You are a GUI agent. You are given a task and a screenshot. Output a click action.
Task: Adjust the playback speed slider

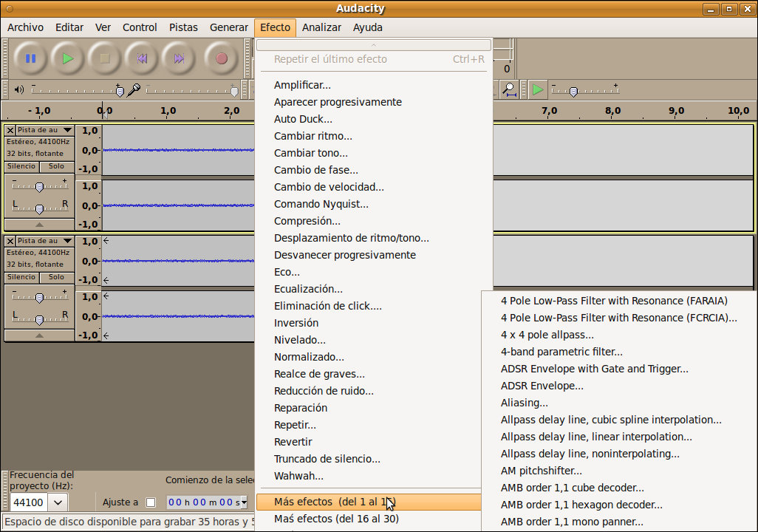pos(585,90)
